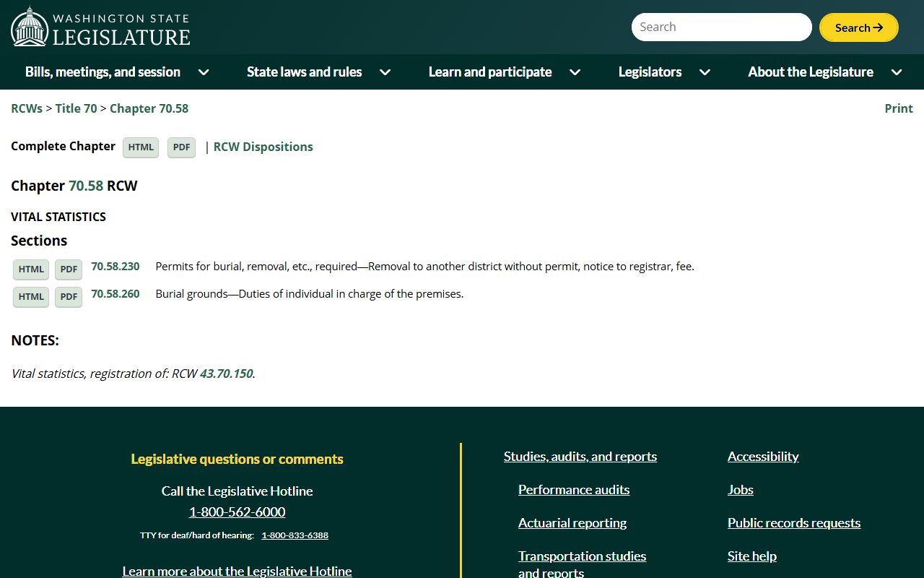Open the About the Legislature menu

[825, 72]
